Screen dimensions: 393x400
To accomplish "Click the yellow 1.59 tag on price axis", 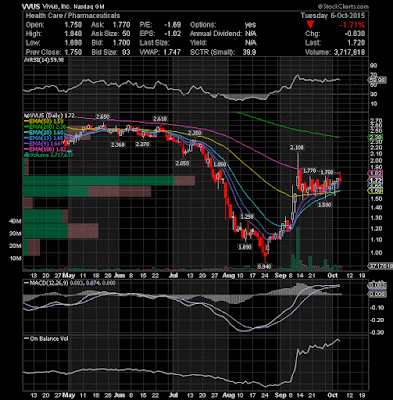I will [x=375, y=191].
